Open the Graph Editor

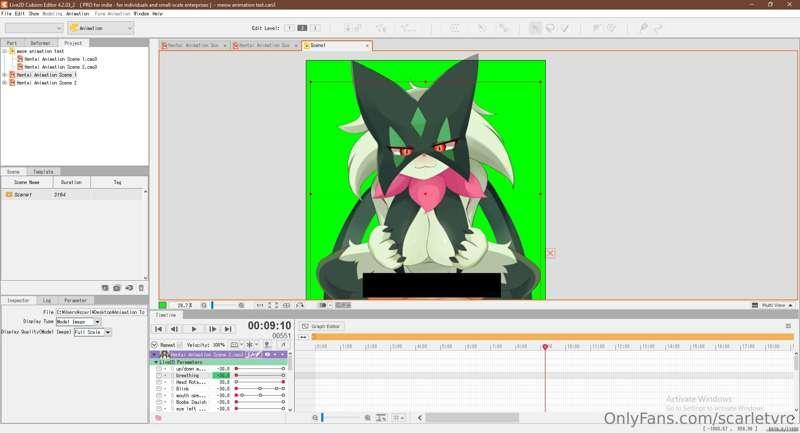tap(321, 326)
